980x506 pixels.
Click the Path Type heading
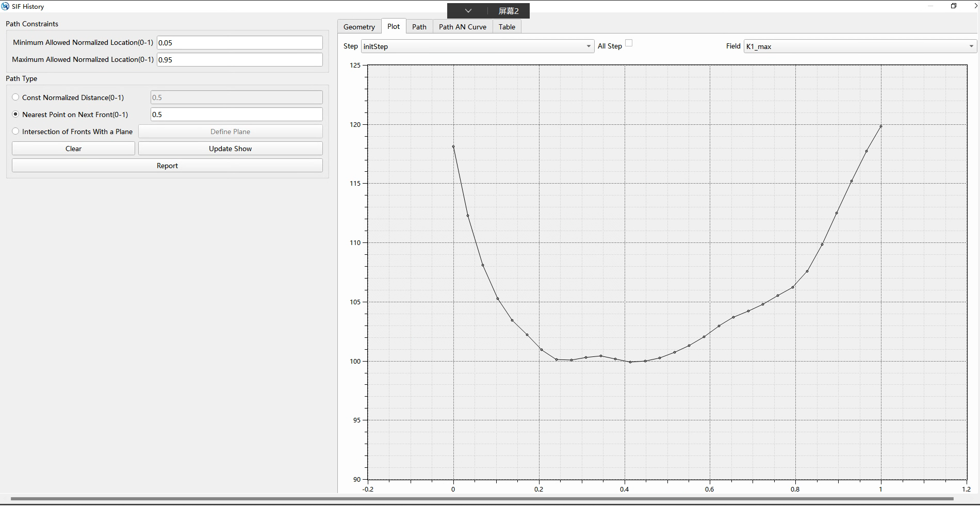(22, 78)
